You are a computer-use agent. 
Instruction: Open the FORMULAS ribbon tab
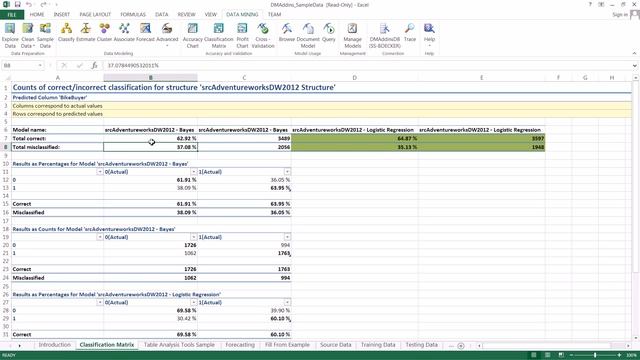pyautogui.click(x=133, y=15)
